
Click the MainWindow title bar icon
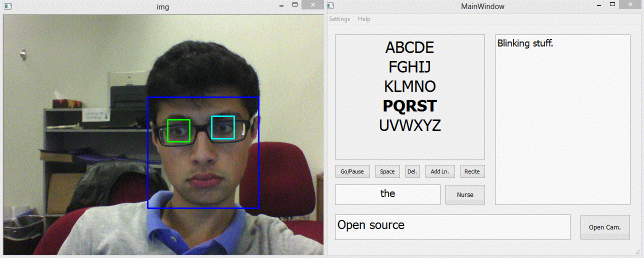[330, 6]
